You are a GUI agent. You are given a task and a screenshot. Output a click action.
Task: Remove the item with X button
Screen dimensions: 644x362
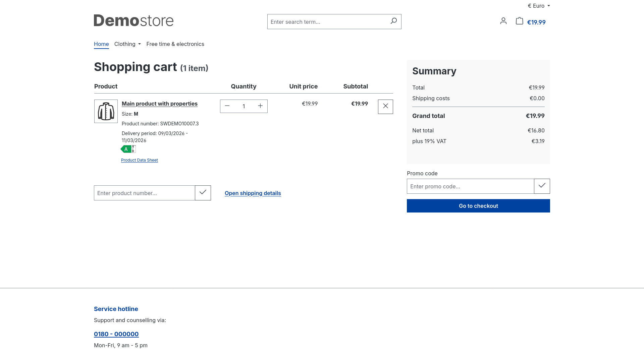pos(385,106)
